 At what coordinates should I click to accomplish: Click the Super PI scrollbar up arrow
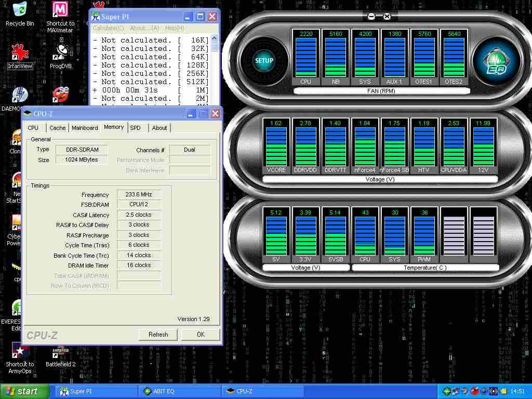[215, 38]
